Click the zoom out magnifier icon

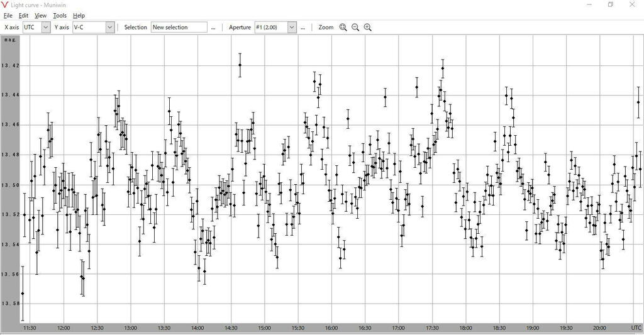355,27
